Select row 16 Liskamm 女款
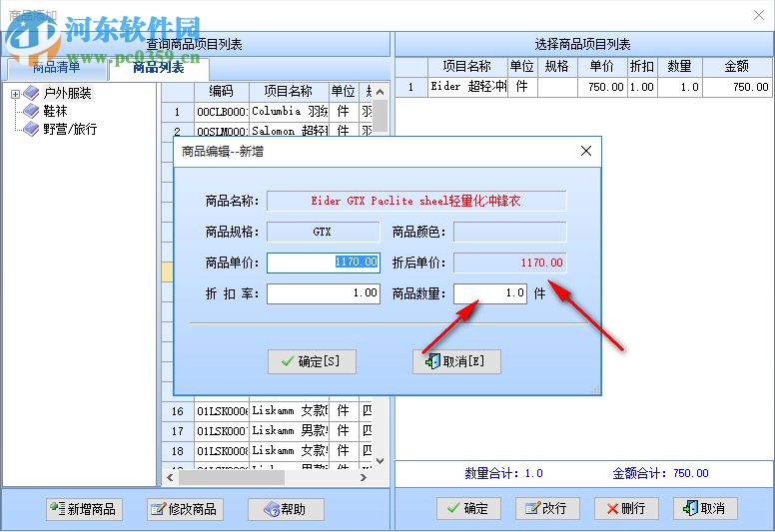Viewport: 775px width, 532px height. 267,411
